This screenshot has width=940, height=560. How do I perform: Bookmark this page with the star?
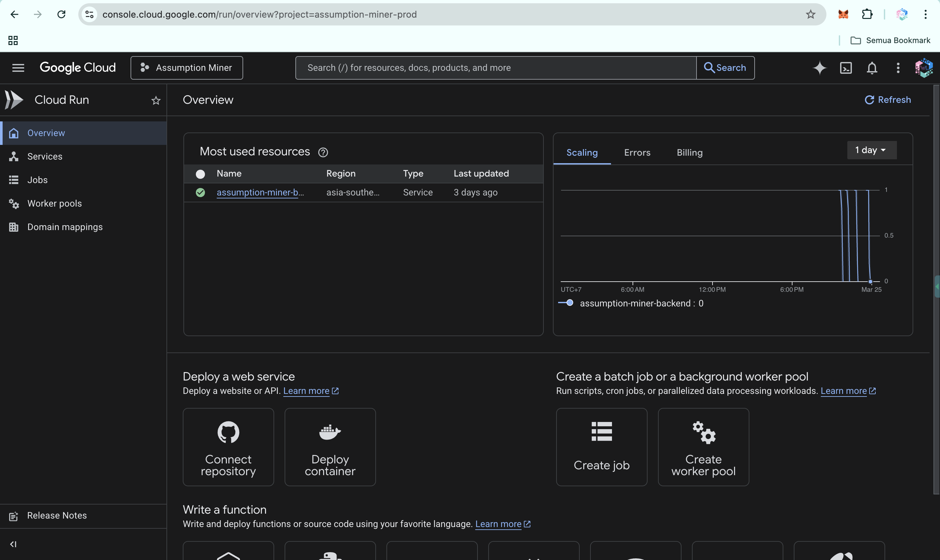pos(810,14)
